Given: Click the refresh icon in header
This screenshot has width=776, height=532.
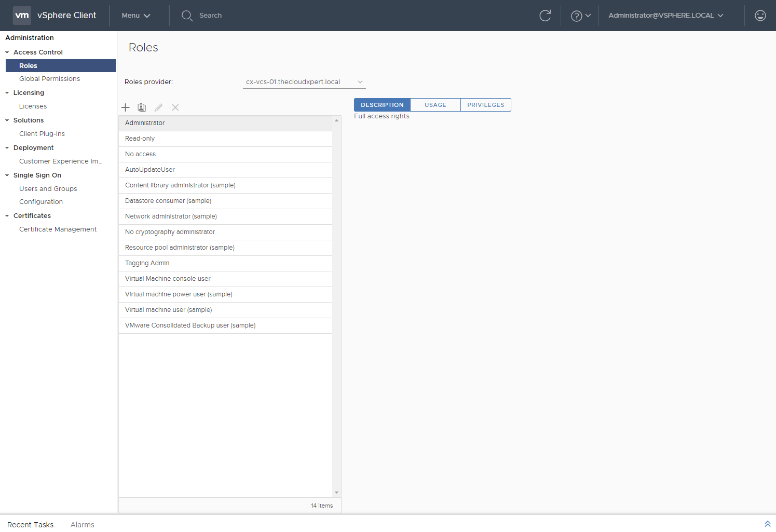Looking at the screenshot, I should pyautogui.click(x=545, y=16).
